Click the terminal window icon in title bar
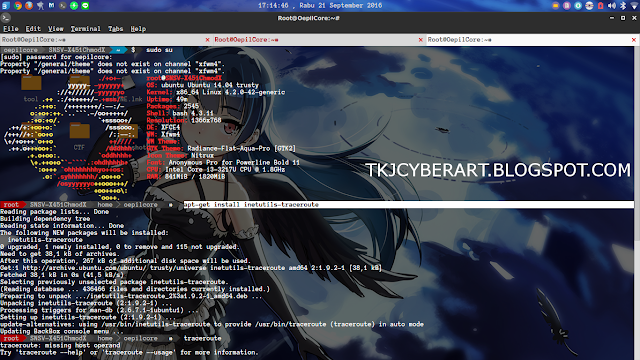Viewport: 640px width, 360px height. [x=5, y=18]
